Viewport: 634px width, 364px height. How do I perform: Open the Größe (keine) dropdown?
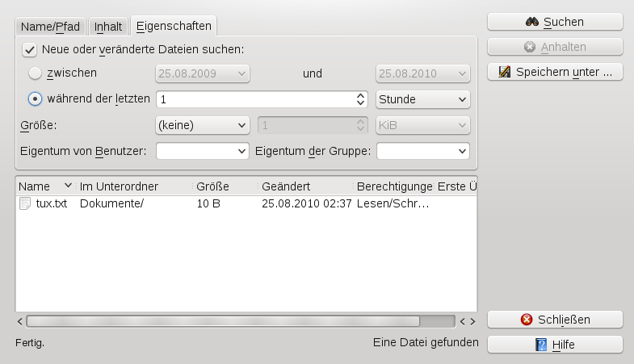tap(202, 125)
